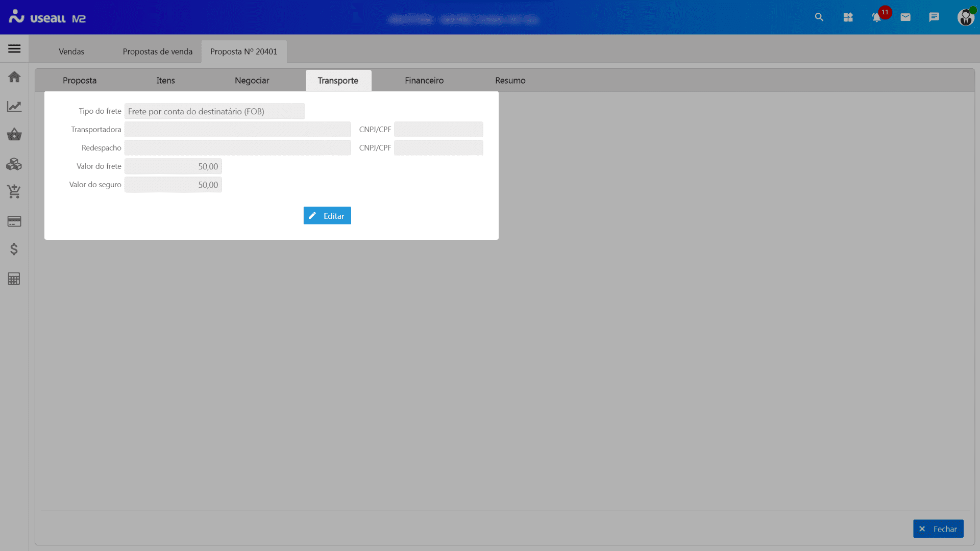Image resolution: width=980 pixels, height=551 pixels.
Task: Open the user avatar profile menu
Action: 965,17
